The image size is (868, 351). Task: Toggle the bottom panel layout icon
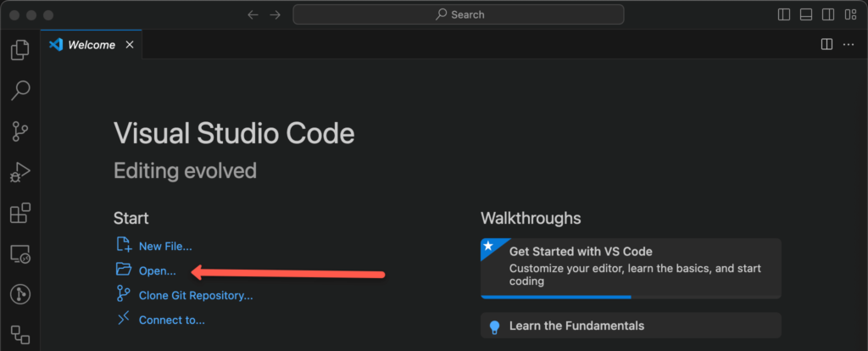tap(806, 15)
